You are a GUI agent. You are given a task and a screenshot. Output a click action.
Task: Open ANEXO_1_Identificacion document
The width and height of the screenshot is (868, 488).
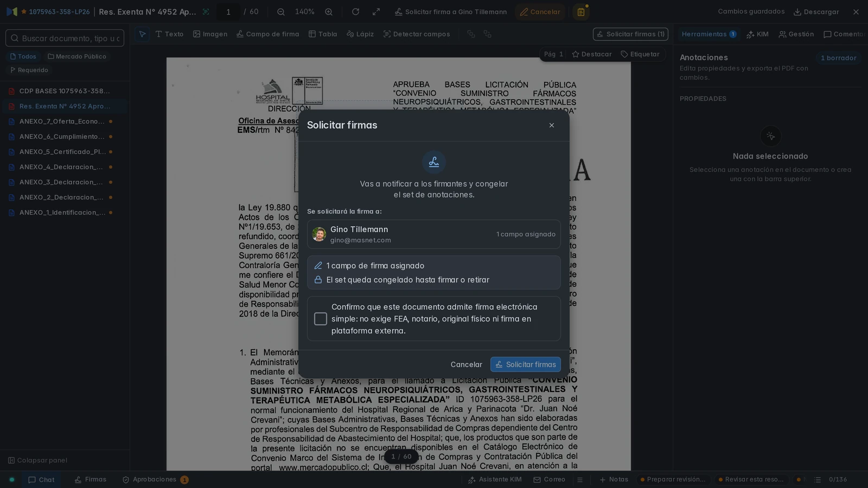click(65, 213)
